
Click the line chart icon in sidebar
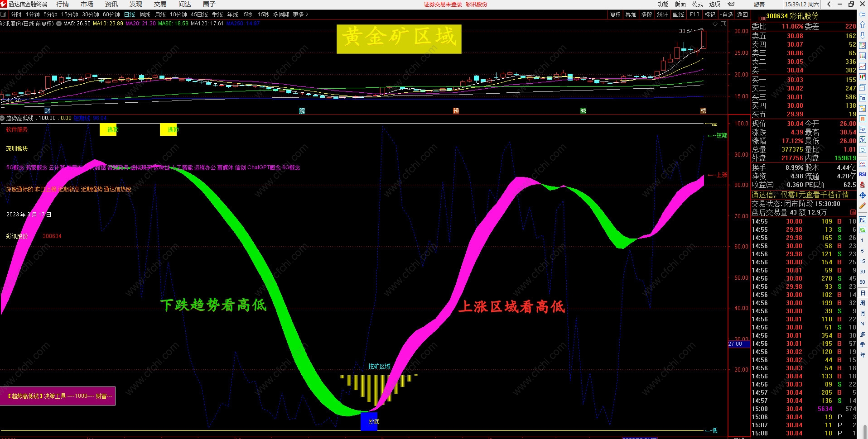click(863, 67)
